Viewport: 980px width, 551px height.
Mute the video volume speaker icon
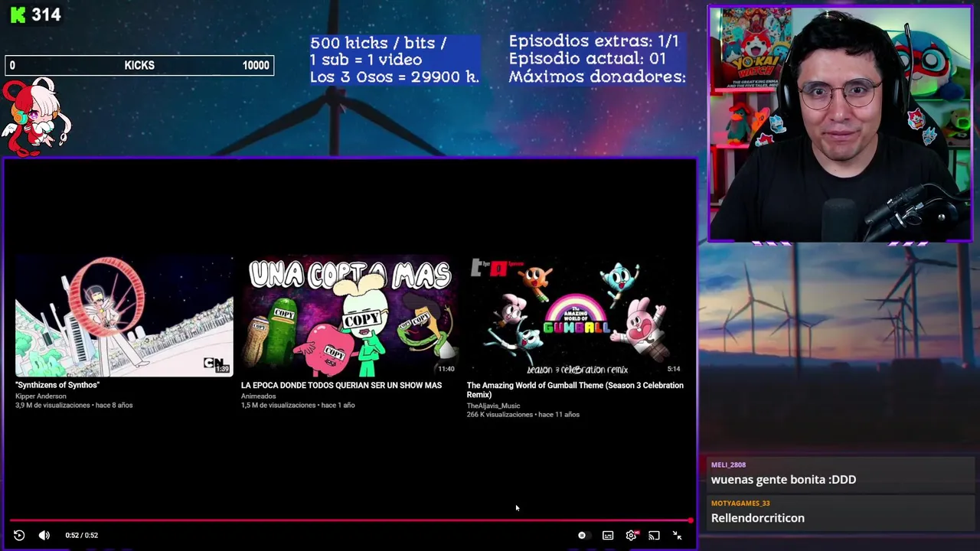(44, 536)
